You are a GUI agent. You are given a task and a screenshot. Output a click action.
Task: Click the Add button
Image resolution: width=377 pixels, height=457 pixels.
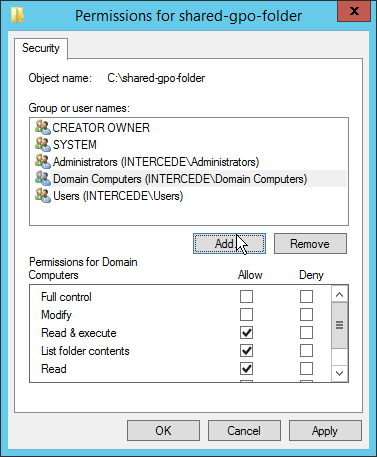[229, 243]
